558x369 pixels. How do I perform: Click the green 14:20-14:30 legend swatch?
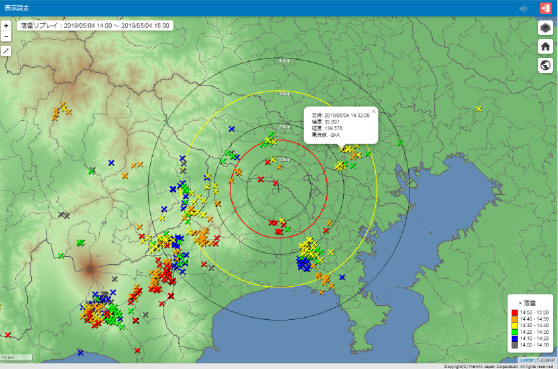(x=515, y=332)
